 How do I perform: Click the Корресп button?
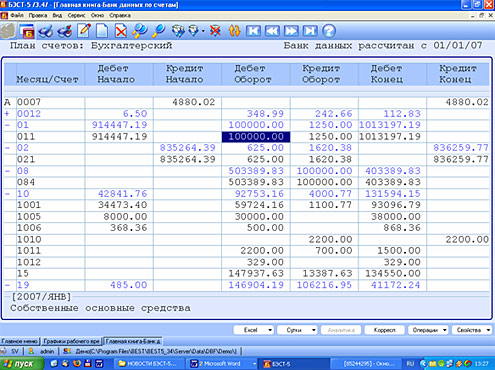coord(384,330)
